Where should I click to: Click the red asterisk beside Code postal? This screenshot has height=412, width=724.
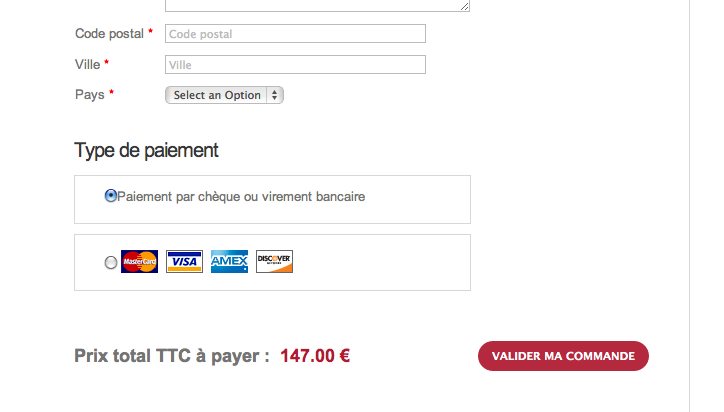[150, 33]
